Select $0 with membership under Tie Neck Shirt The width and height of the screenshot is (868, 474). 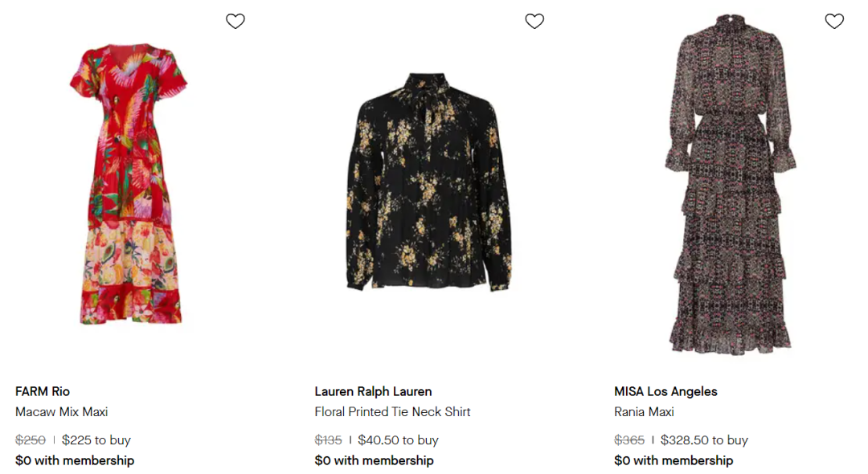374,460
